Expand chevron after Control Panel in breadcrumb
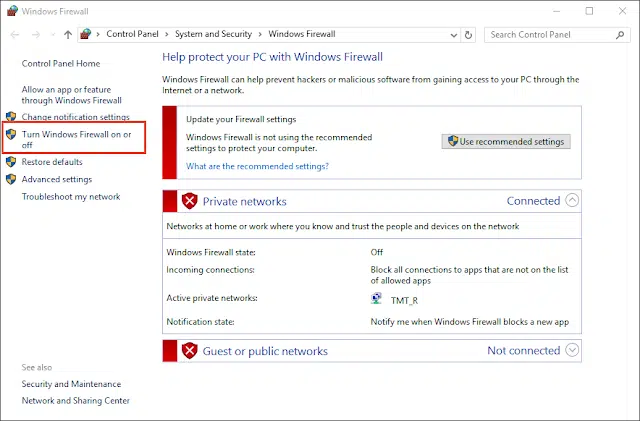 click(x=167, y=35)
